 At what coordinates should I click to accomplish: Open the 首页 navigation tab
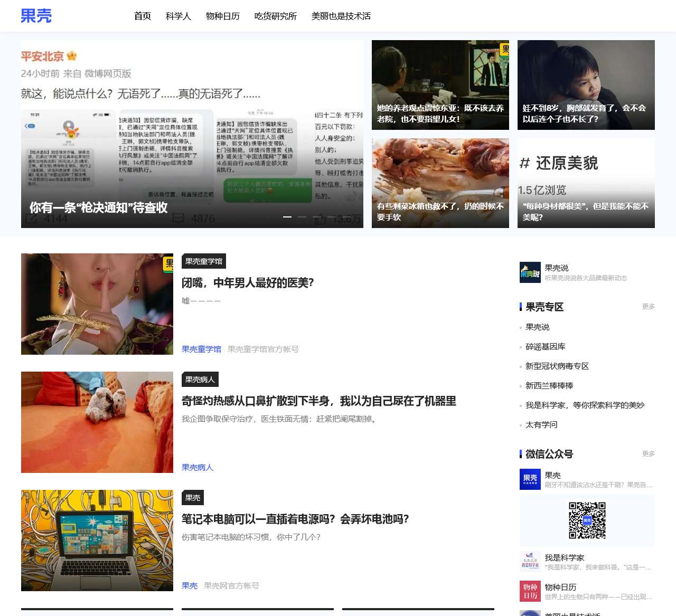tap(143, 16)
